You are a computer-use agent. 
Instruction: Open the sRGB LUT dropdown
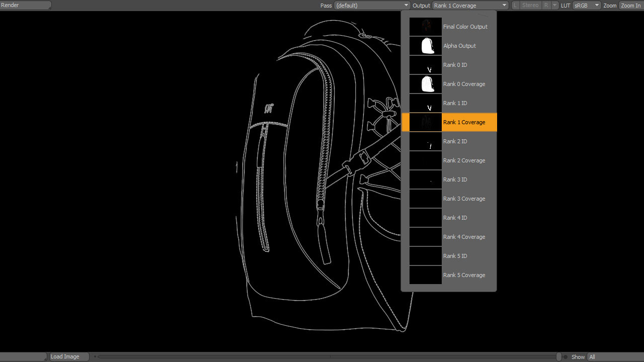tap(587, 5)
